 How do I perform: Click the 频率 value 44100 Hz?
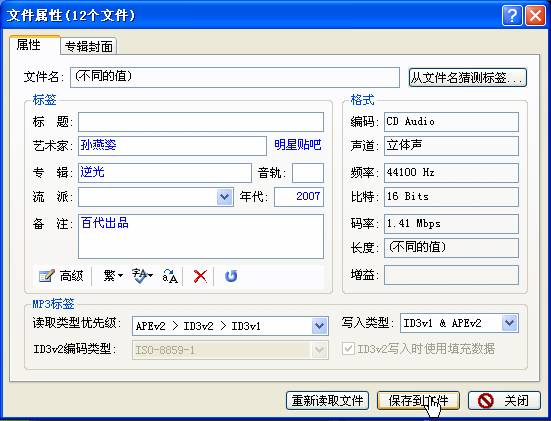(451, 173)
